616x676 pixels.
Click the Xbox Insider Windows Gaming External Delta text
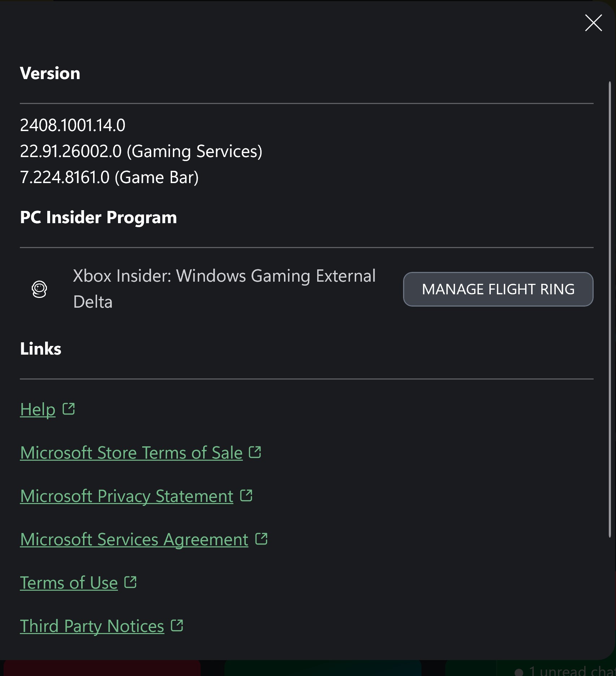pyautogui.click(x=224, y=289)
